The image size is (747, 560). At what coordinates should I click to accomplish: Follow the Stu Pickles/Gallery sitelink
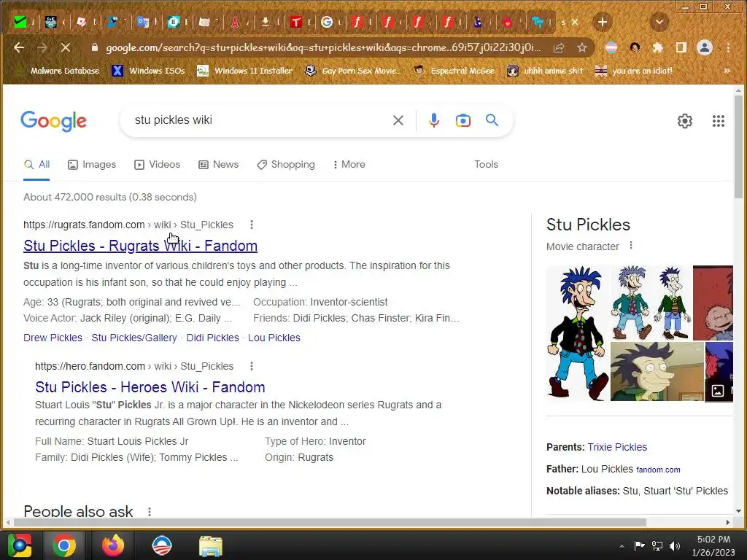click(x=134, y=338)
